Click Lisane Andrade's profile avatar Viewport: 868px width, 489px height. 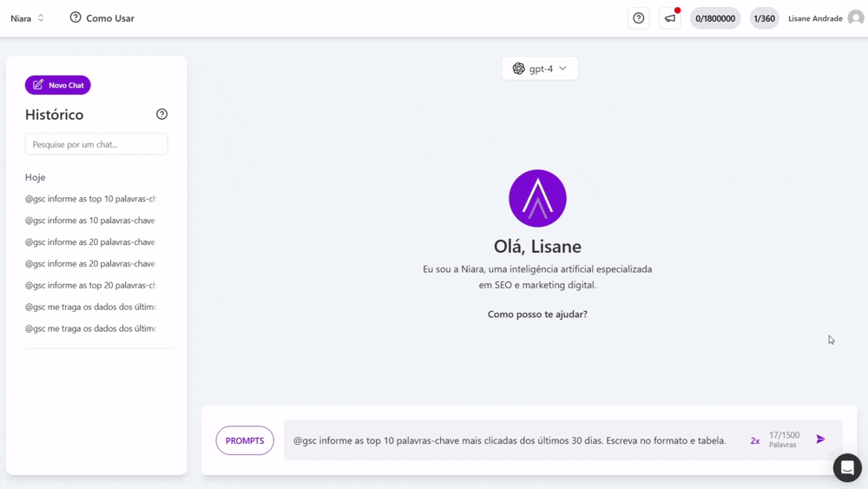pos(855,18)
